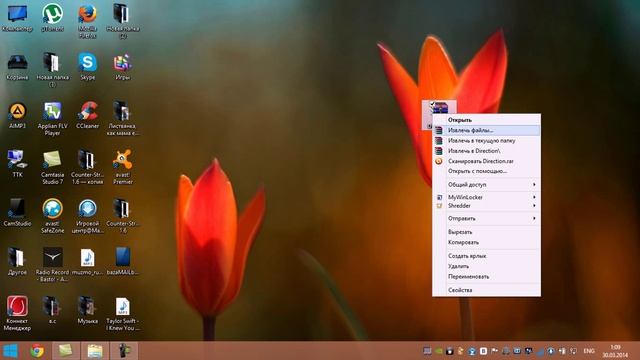This screenshot has width=640, height=360.
Task: Choose Сканировать Direction.rar menu entry
Action: (487, 161)
